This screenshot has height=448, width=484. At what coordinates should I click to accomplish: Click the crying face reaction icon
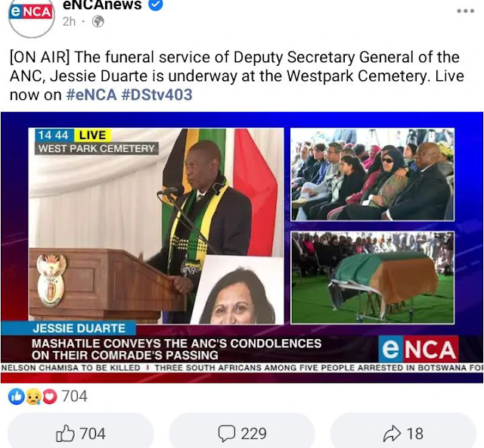[x=33, y=397]
